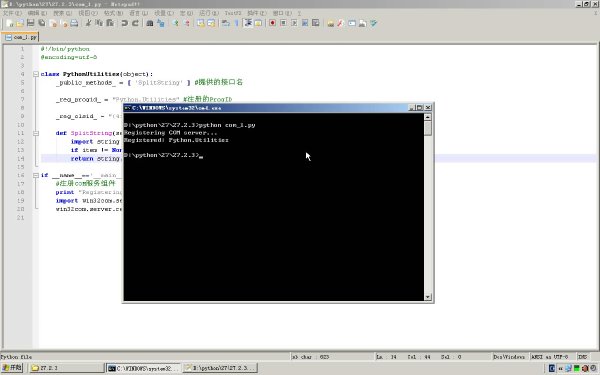
Task: Toggle the INS insert mode indicator
Action: pos(582,357)
